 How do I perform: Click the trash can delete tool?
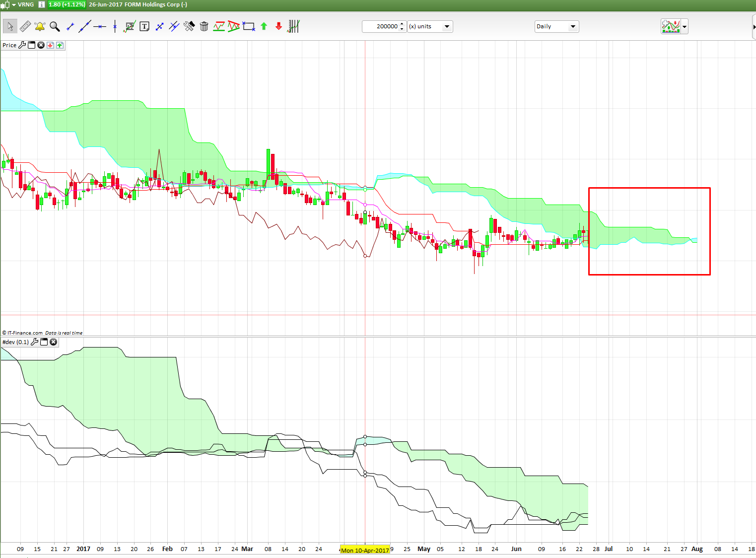204,26
